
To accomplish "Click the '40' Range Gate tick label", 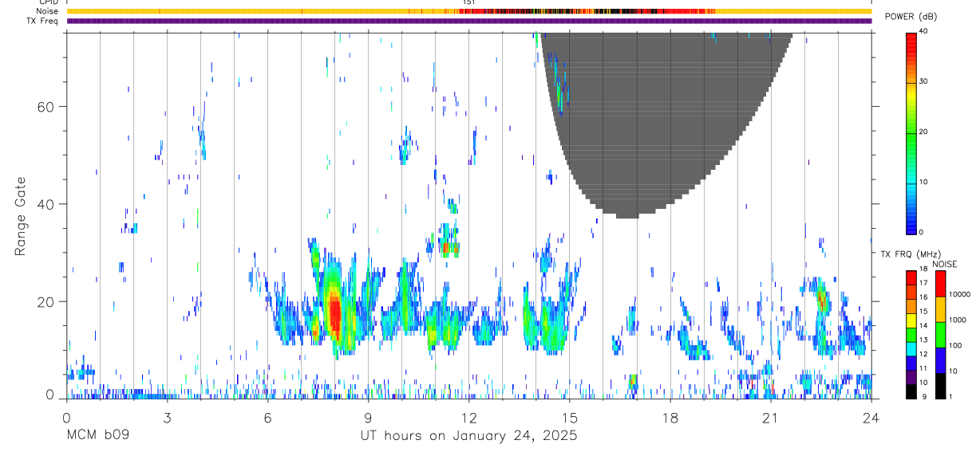I will [x=46, y=204].
